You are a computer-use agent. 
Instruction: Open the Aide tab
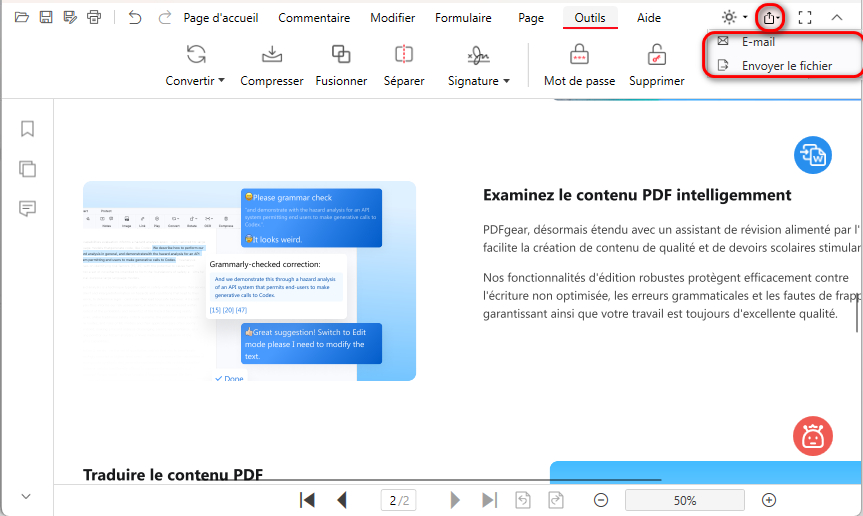click(x=648, y=18)
